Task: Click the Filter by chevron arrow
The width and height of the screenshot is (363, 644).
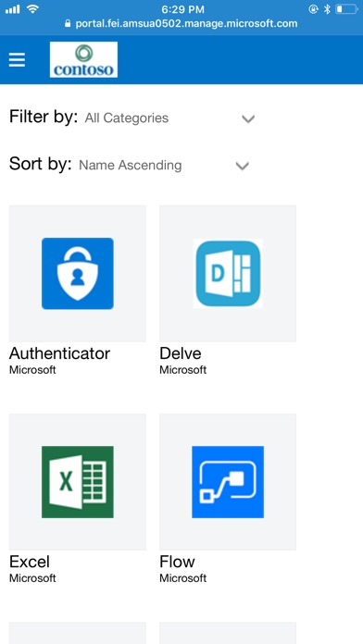Action: [248, 119]
